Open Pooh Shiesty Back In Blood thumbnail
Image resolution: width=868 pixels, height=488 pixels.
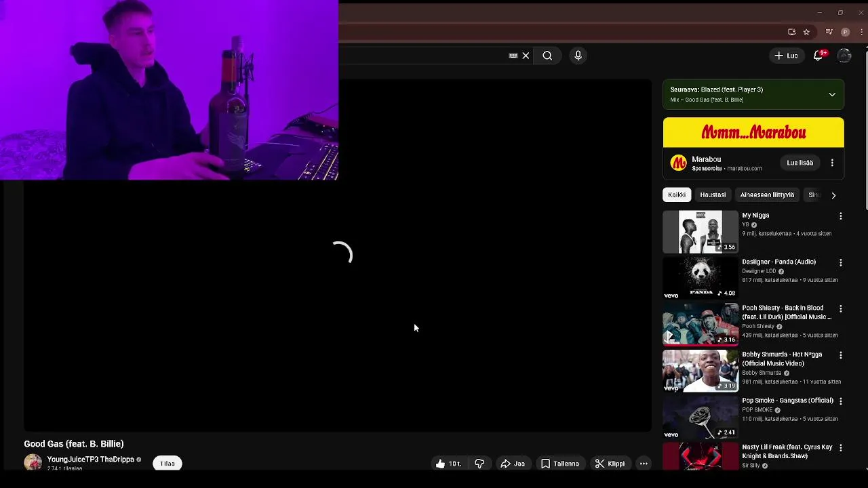(x=701, y=325)
